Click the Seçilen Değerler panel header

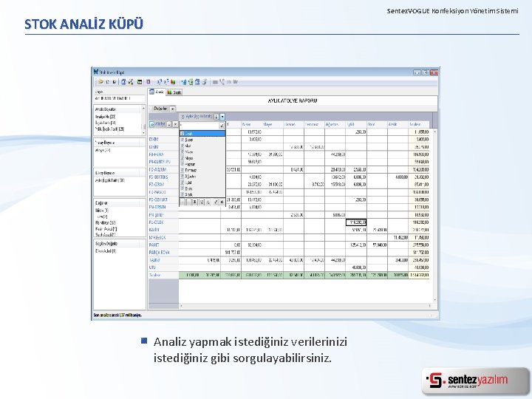(120, 244)
